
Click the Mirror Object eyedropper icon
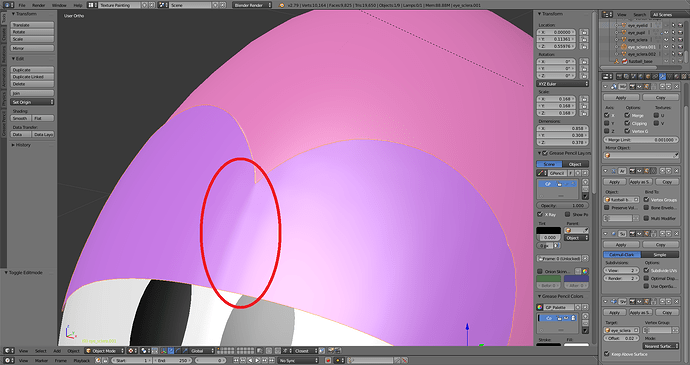pos(675,155)
